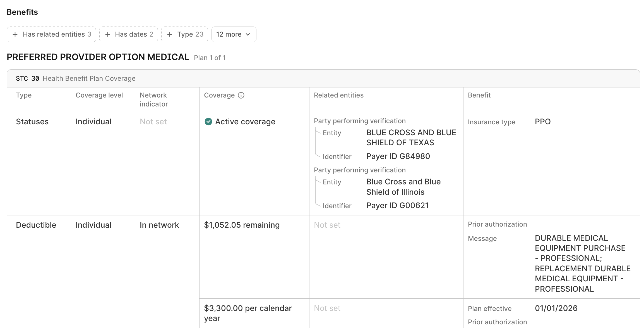Click Blue Cross and Blue Shield of Illinois
The width and height of the screenshot is (644, 328).
click(x=403, y=187)
